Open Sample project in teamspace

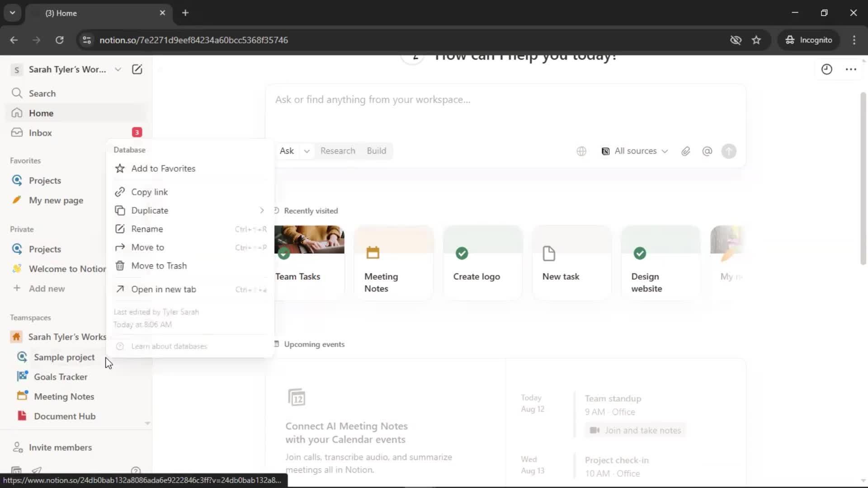[x=64, y=357]
